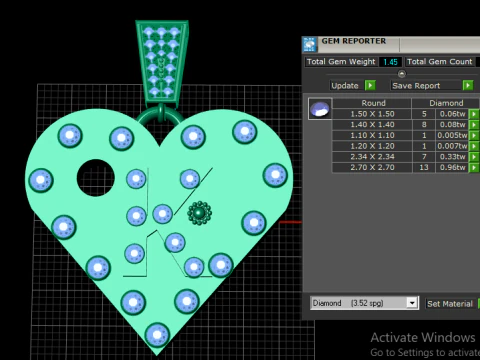Click the 0.96tw weight cell

[452, 167]
